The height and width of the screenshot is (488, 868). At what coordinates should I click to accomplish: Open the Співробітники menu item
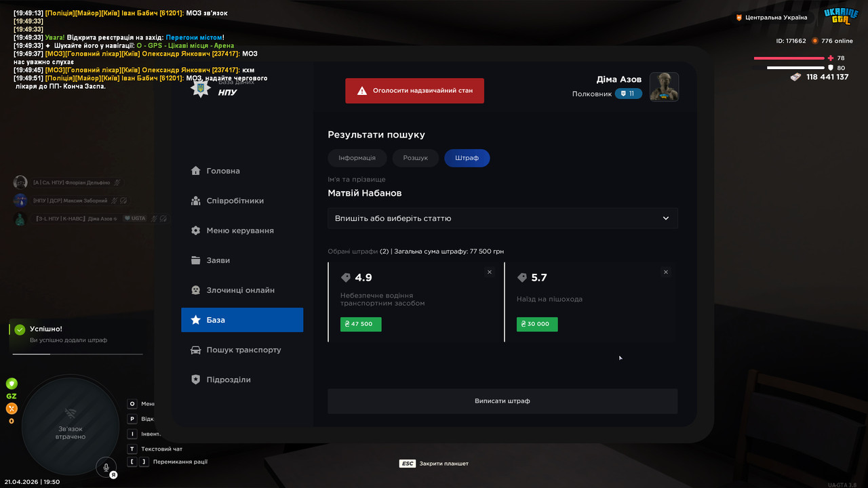(x=242, y=201)
